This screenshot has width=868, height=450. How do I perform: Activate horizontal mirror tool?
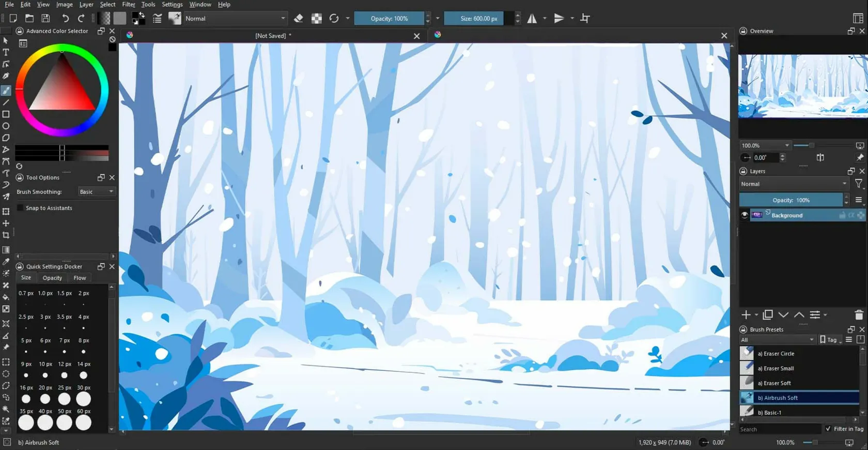click(x=532, y=19)
